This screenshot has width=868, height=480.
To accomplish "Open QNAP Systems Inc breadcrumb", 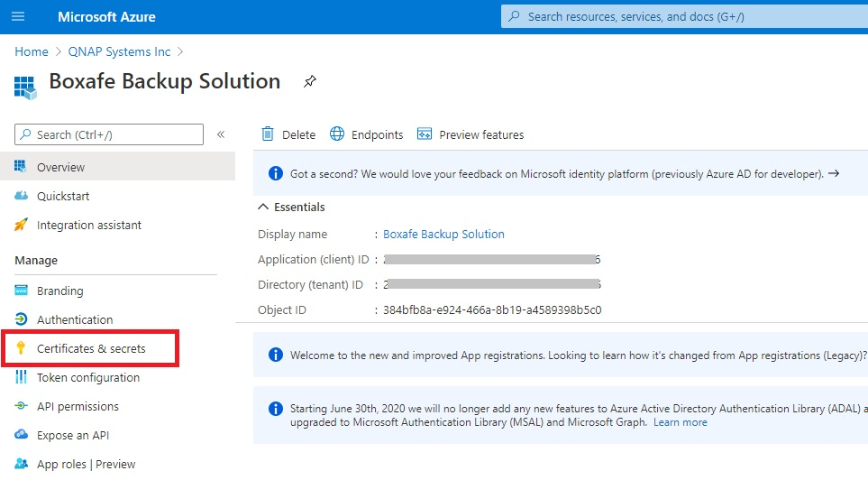I will pos(119,51).
